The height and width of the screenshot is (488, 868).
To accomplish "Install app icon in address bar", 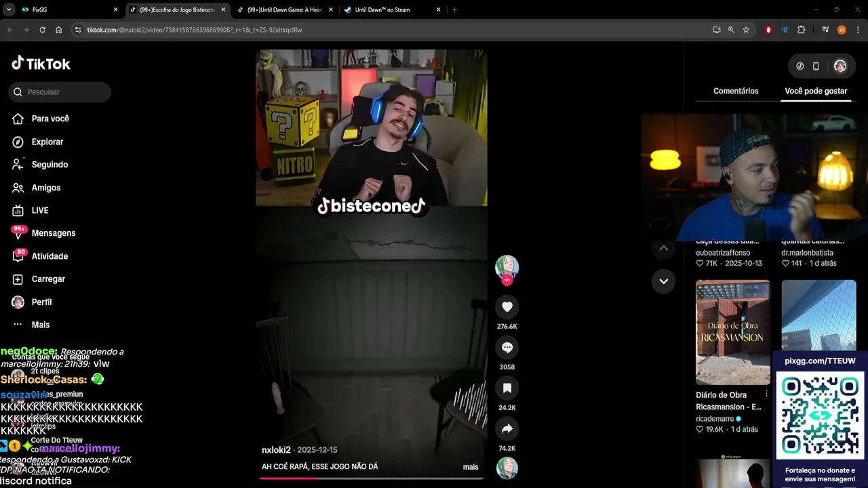I will (x=717, y=30).
